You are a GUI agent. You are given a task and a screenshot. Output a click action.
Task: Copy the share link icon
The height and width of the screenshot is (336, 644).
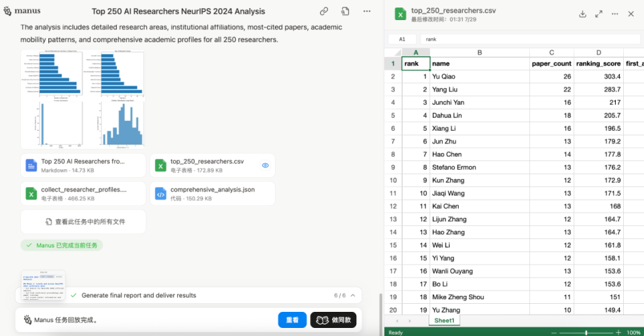coord(324,11)
